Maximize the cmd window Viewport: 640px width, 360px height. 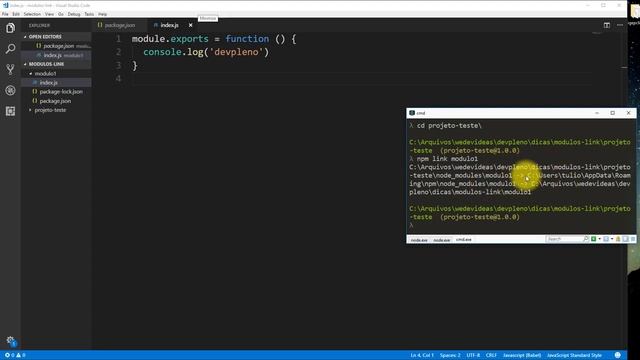[x=613, y=113]
